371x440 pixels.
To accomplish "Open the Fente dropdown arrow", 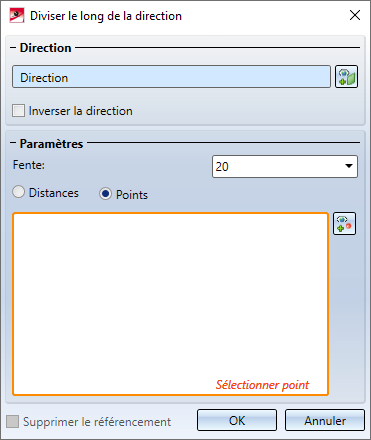I will point(349,166).
